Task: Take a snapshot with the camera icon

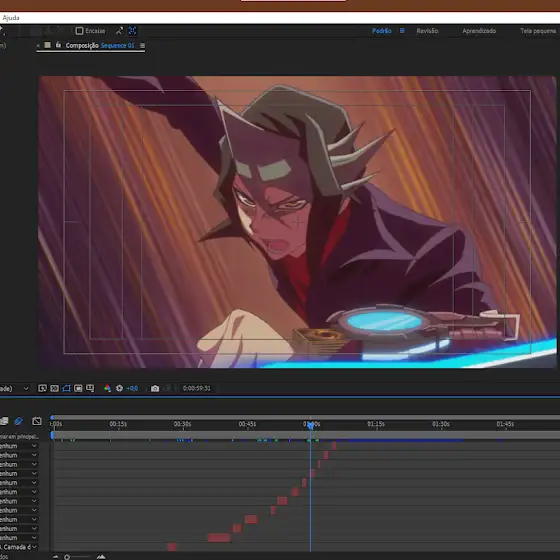Action: click(155, 388)
